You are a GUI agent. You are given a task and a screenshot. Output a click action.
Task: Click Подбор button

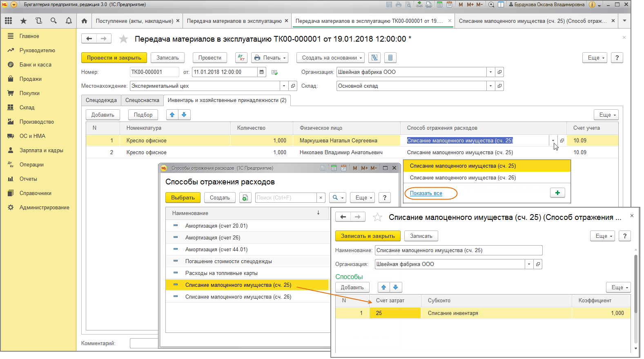tap(143, 115)
